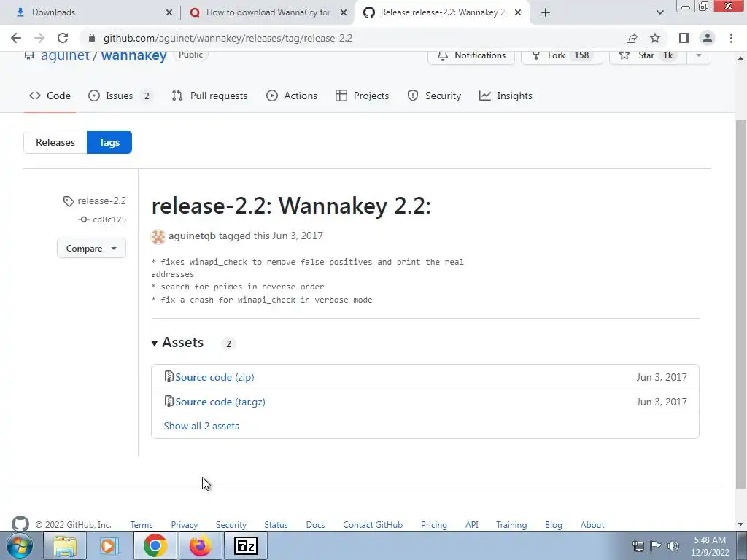Share this page via address bar icon

632,38
